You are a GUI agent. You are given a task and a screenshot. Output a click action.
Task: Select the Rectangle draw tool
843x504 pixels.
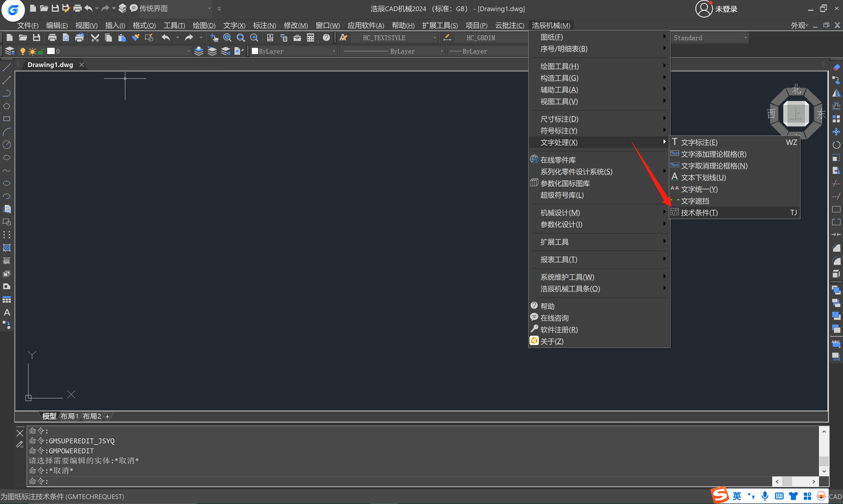6,119
